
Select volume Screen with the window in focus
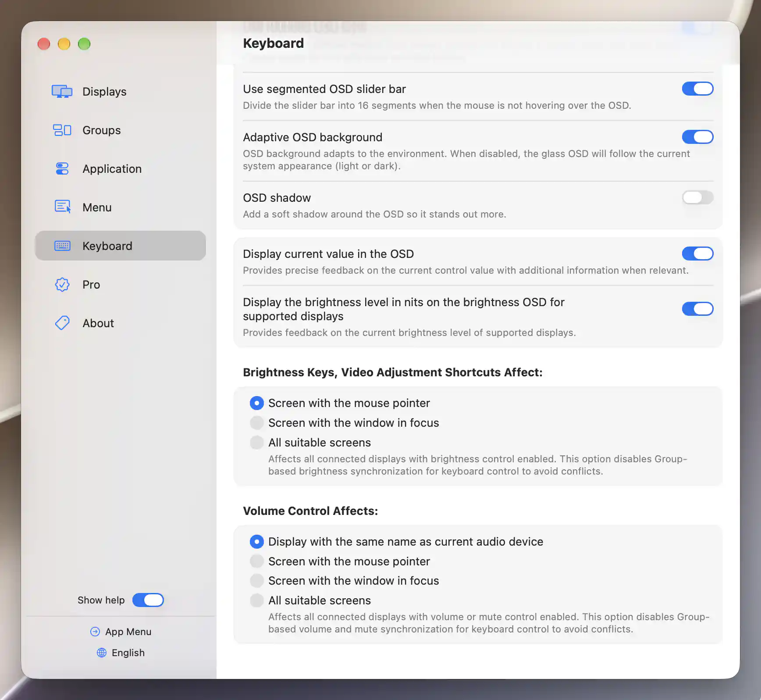tap(257, 581)
